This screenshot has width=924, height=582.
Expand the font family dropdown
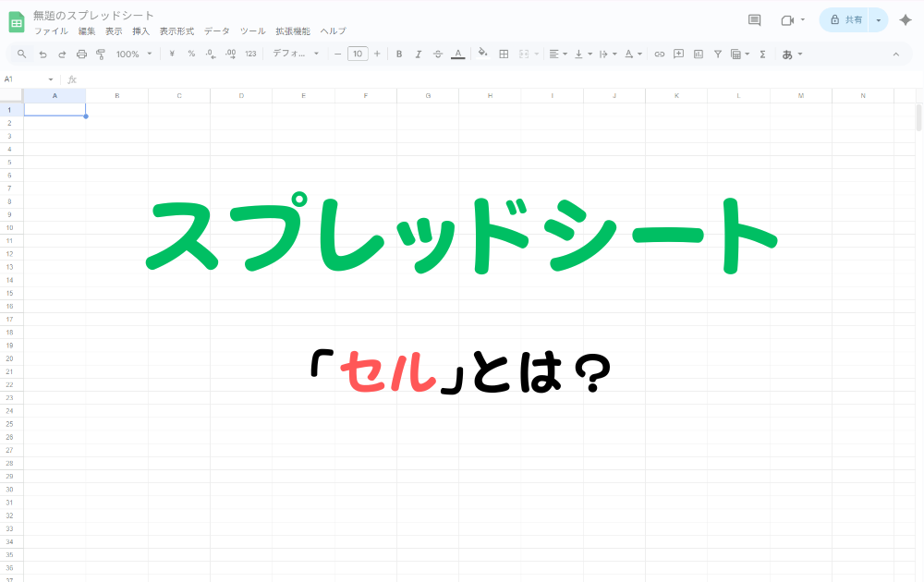pyautogui.click(x=296, y=55)
